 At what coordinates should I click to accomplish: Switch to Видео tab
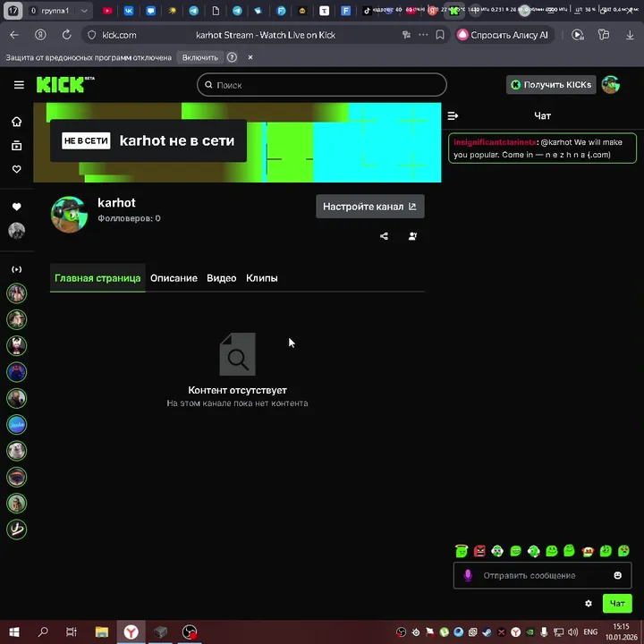coord(222,278)
